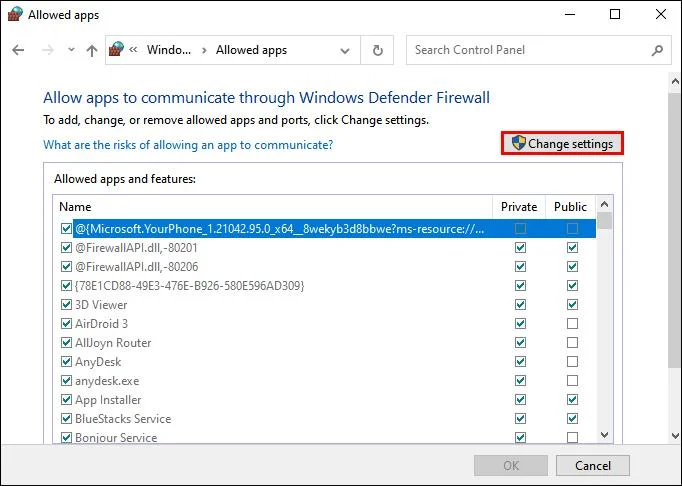
Task: Toggle Private checkbox for Microsoft.YourPhone
Action: (520, 228)
